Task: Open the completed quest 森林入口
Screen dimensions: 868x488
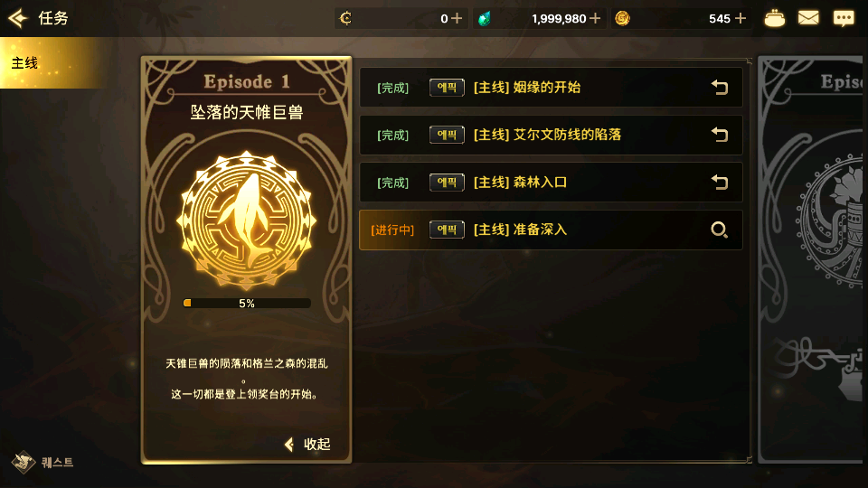Action: (551, 183)
